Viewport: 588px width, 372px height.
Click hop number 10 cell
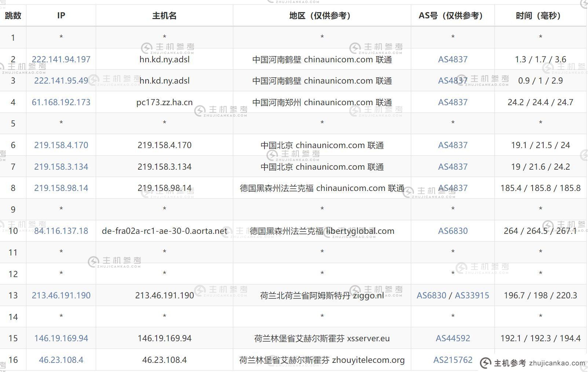coord(13,231)
